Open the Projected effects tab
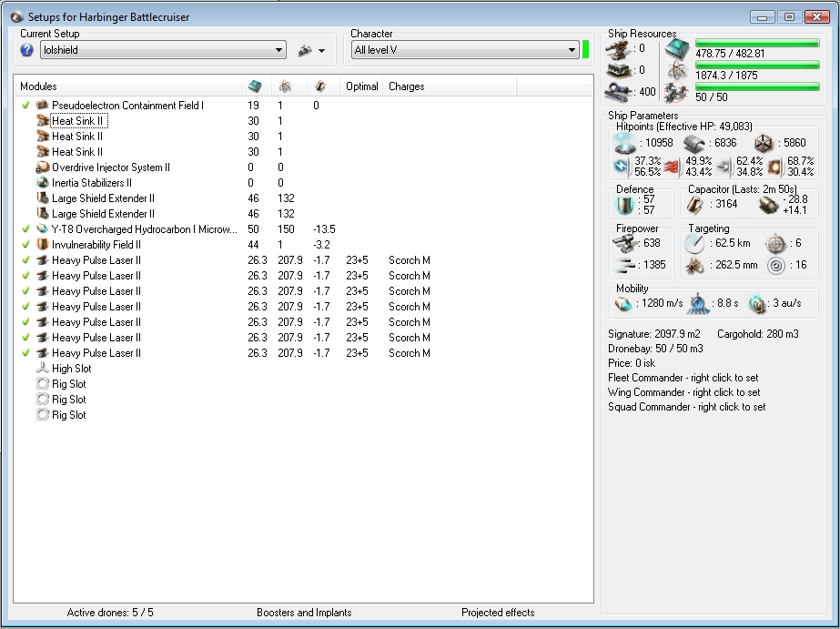Image resolution: width=840 pixels, height=629 pixels. [x=498, y=613]
